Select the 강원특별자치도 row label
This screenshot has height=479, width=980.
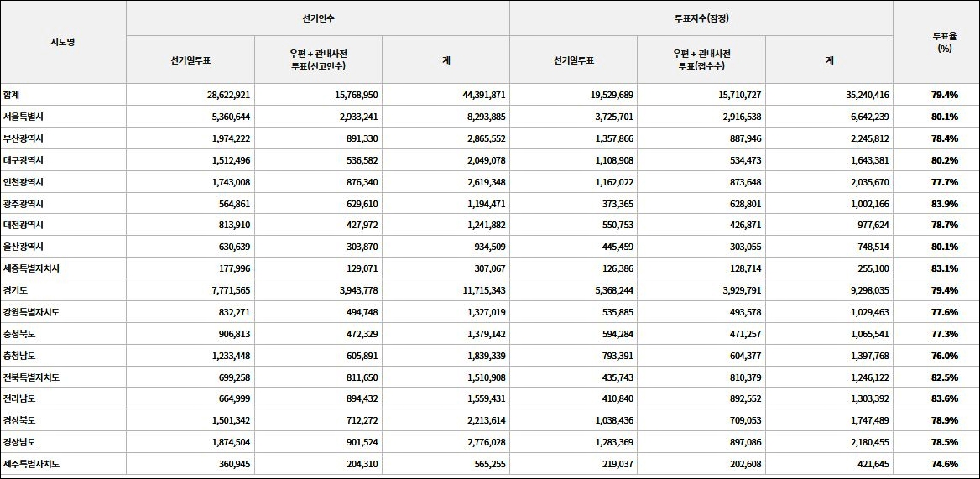pos(30,312)
